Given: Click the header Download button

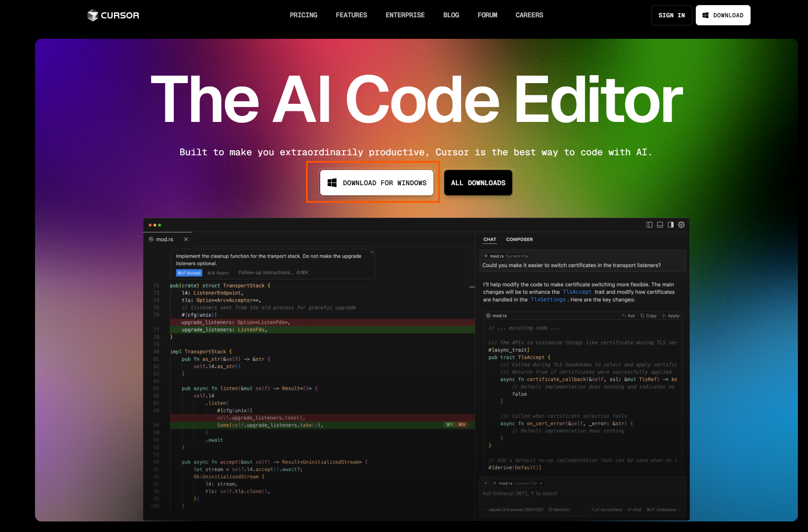Looking at the screenshot, I should 723,15.
